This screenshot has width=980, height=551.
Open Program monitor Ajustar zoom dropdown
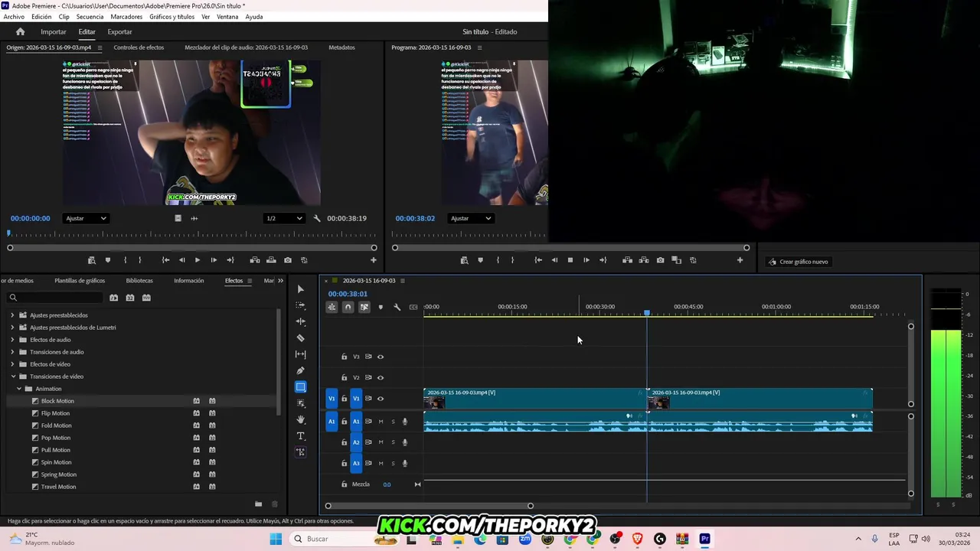click(470, 218)
